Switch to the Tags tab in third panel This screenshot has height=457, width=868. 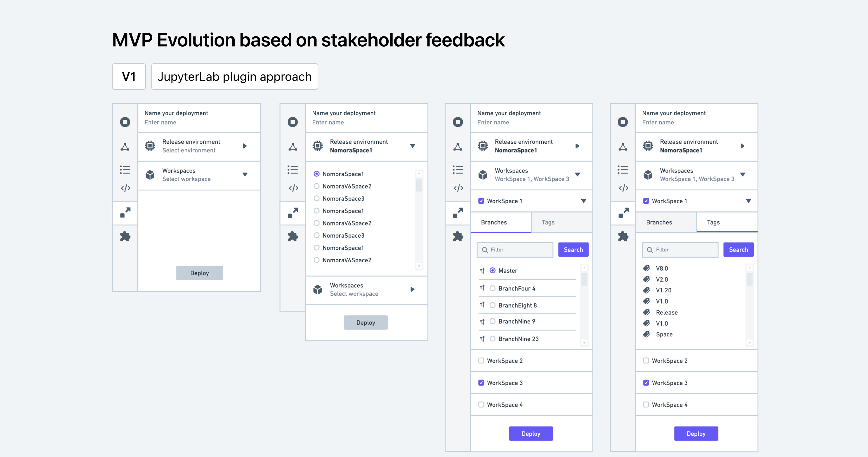[548, 223]
